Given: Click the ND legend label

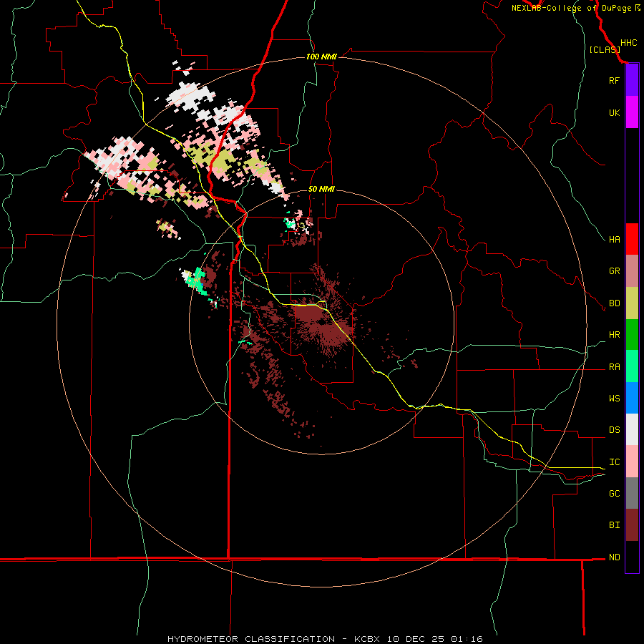Looking at the screenshot, I should point(614,557).
